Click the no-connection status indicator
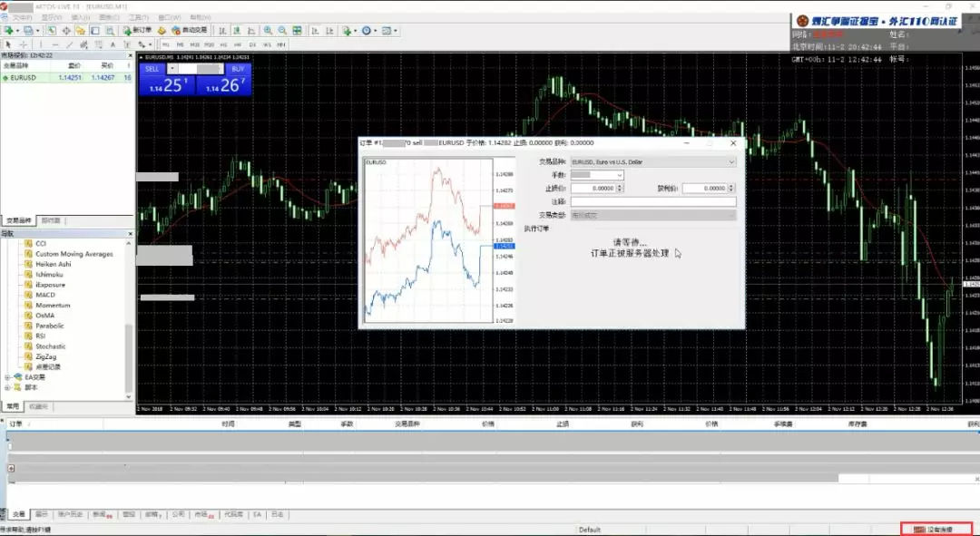Image resolution: width=980 pixels, height=536 pixels. (x=936, y=529)
